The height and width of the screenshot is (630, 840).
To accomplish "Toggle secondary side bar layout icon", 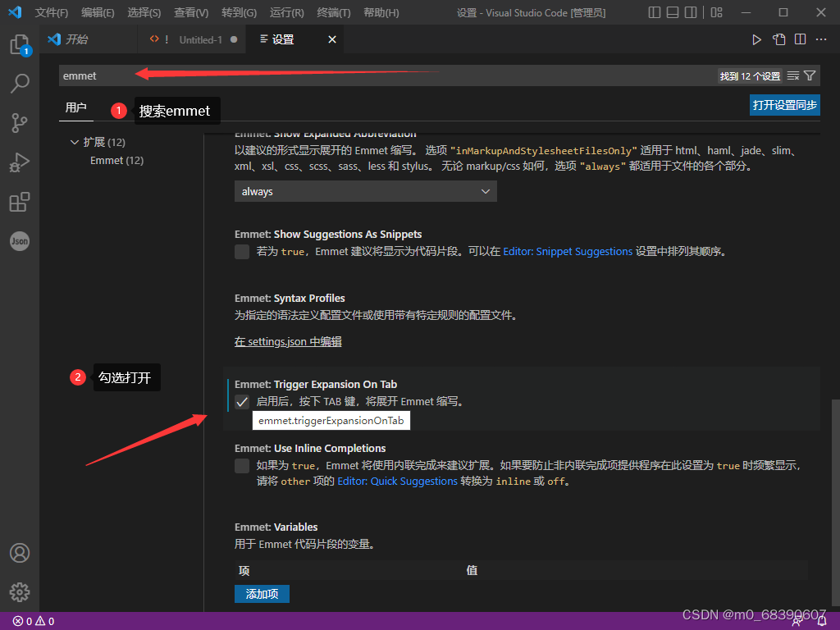I will pyautogui.click(x=691, y=12).
